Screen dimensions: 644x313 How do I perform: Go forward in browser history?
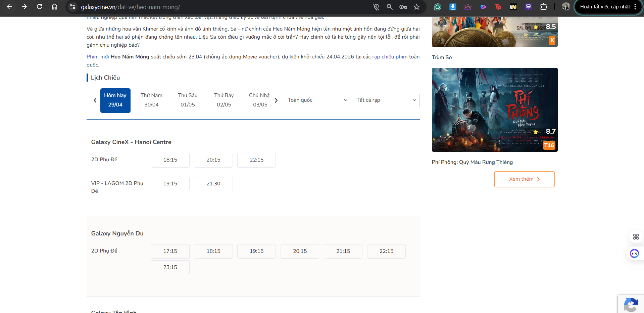[24, 7]
